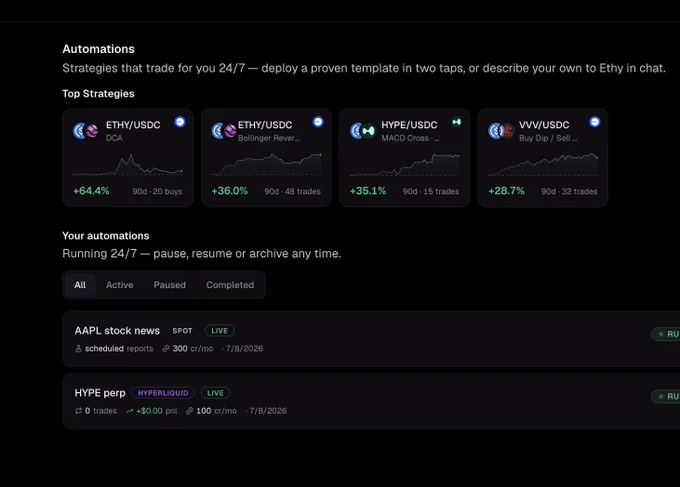Click the 'DCA' strategy subtitle
The width and height of the screenshot is (680, 487).
pyautogui.click(x=114, y=138)
